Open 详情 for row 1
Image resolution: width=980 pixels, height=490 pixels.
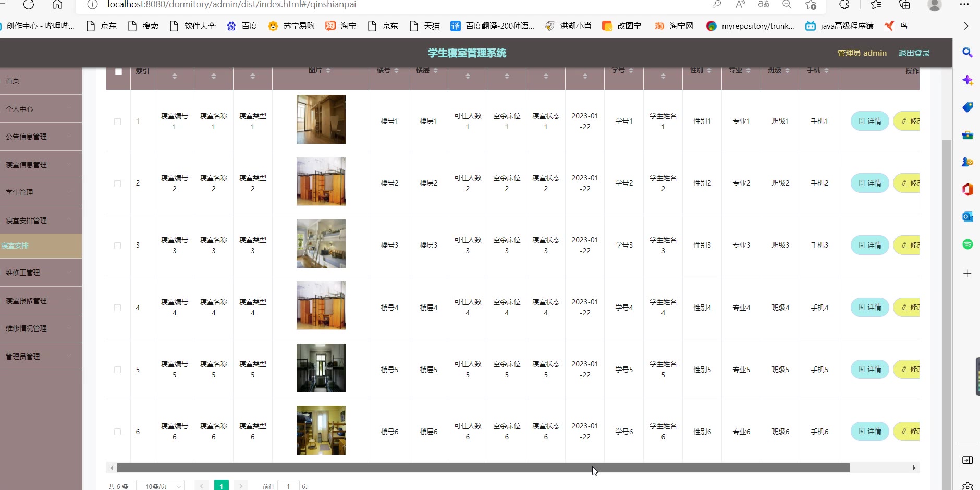click(x=870, y=121)
